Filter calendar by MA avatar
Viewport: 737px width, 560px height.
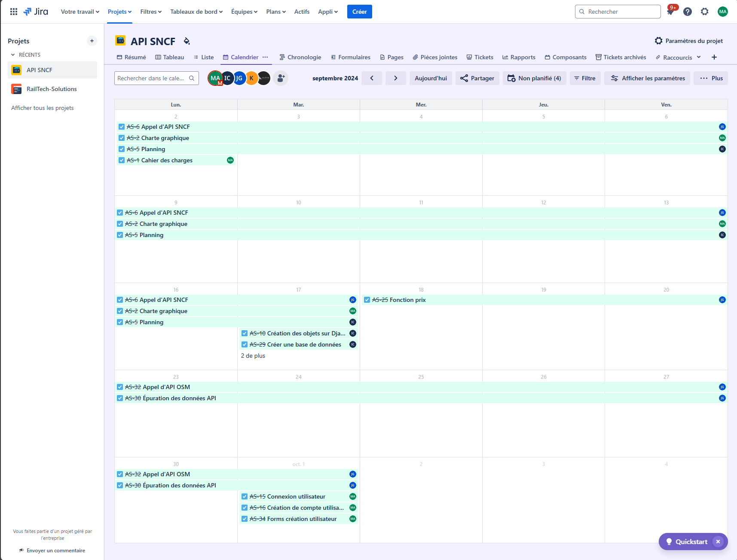click(x=215, y=78)
